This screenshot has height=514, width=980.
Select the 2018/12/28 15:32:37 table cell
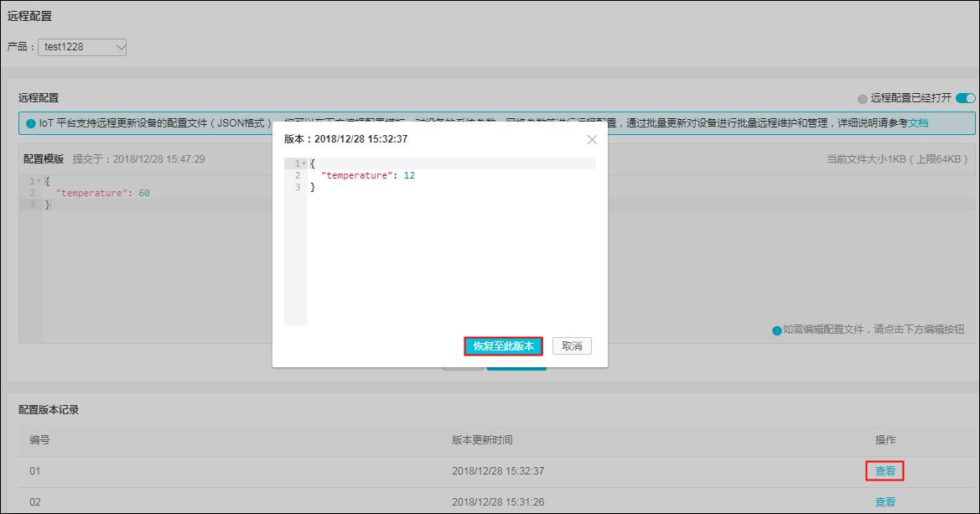(x=498, y=471)
